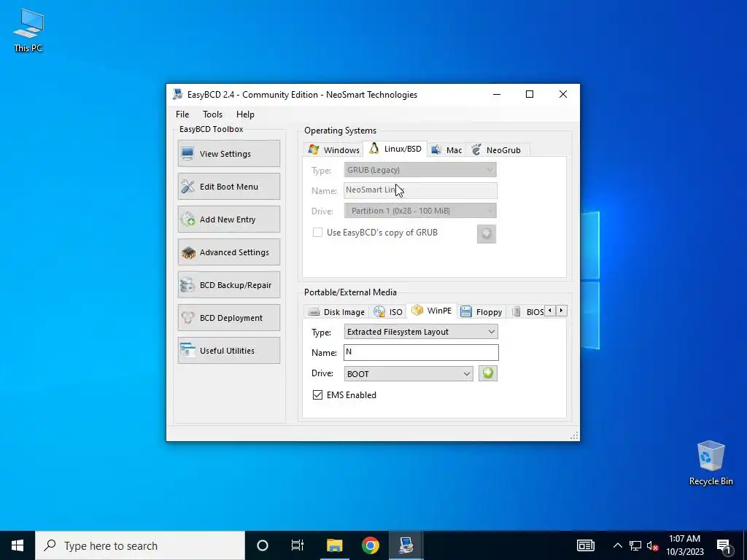Image resolution: width=747 pixels, height=560 pixels.
Task: Click the muted volume tray icon
Action: click(652, 545)
